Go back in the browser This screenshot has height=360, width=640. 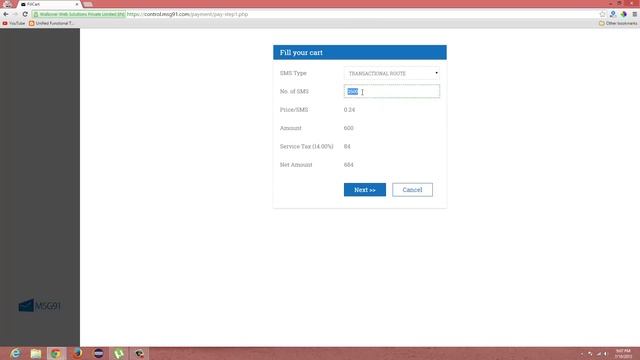click(x=6, y=14)
